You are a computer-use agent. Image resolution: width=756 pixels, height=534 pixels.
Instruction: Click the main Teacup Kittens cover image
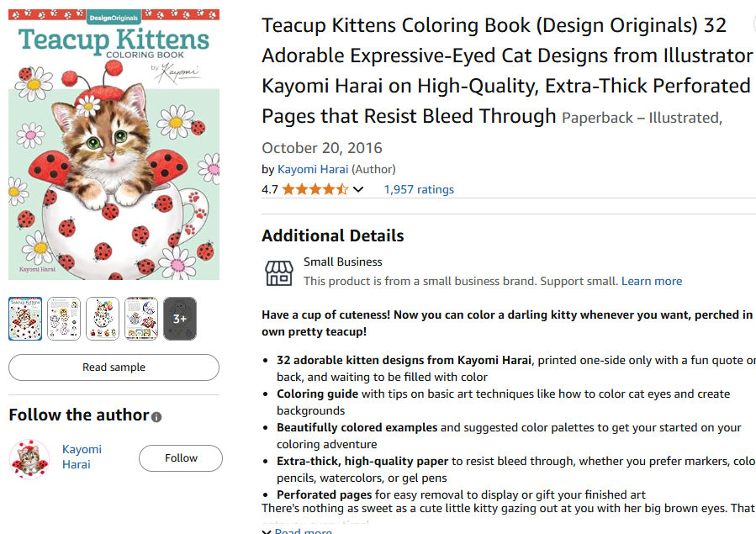tap(114, 145)
